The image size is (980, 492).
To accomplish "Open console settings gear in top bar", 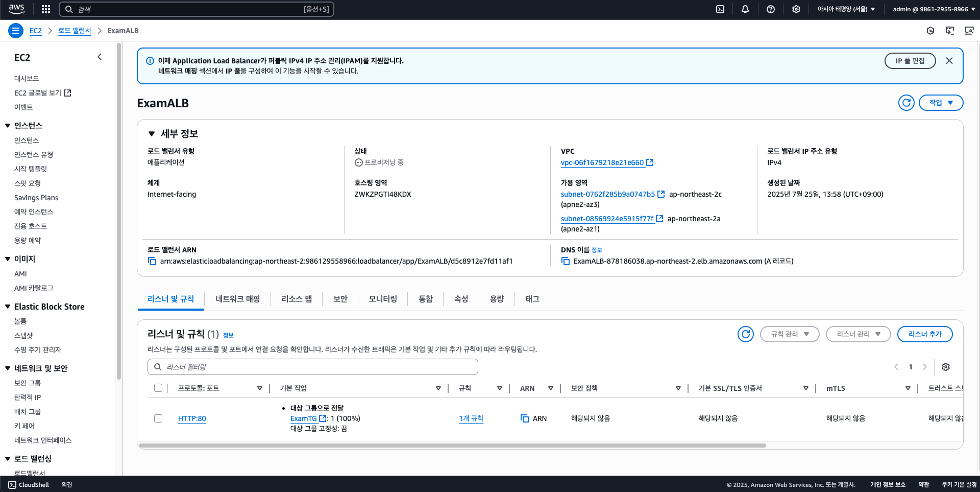I will tap(796, 9).
